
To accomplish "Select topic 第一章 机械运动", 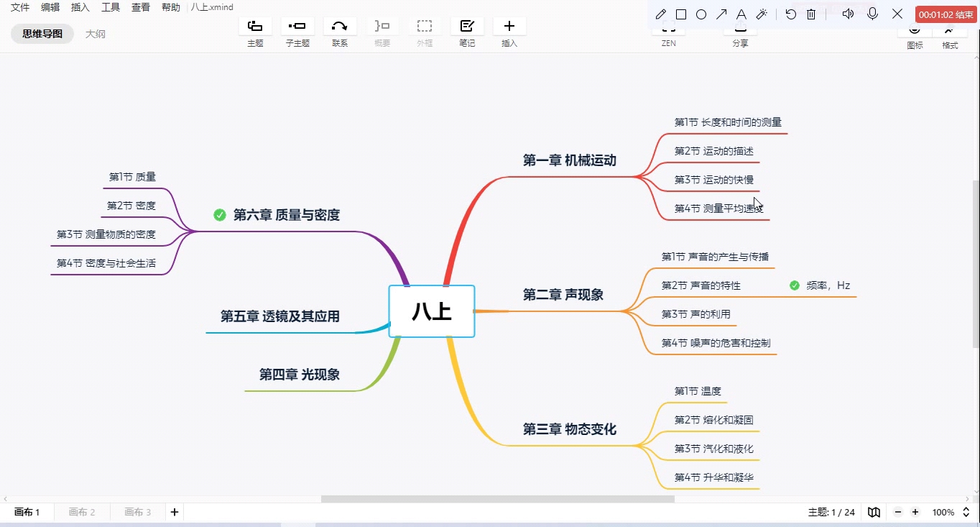I will (x=570, y=160).
